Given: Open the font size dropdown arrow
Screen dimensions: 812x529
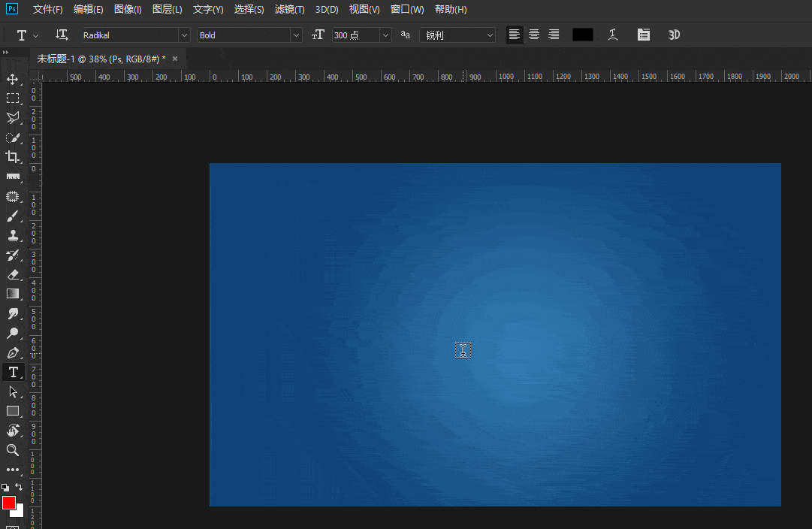Looking at the screenshot, I should [x=385, y=35].
